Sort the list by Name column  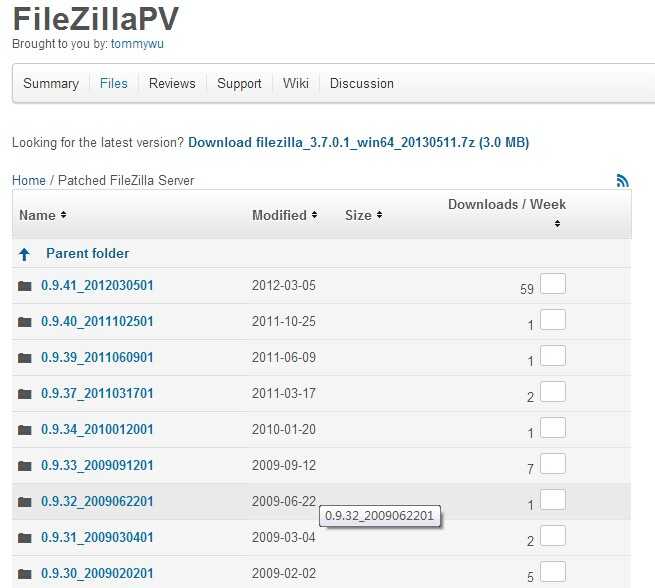tap(43, 215)
